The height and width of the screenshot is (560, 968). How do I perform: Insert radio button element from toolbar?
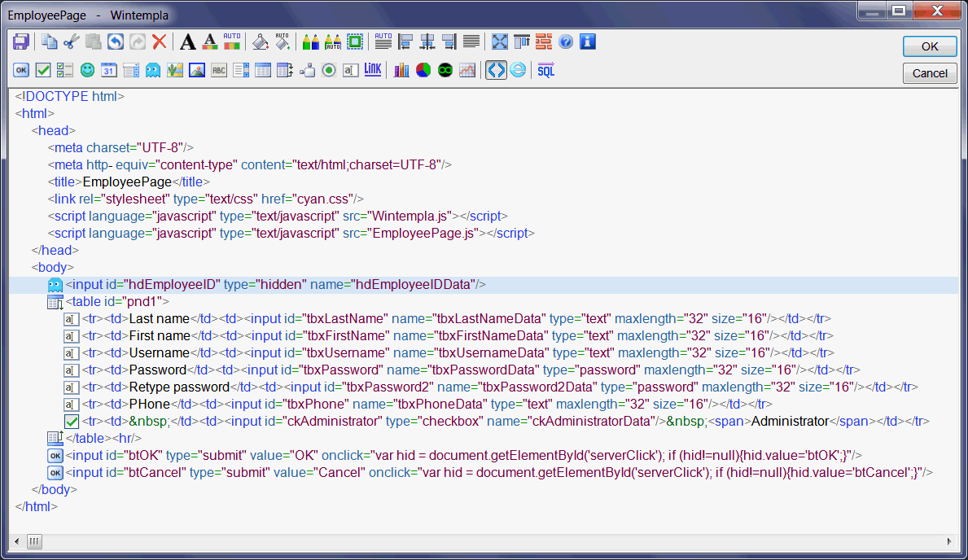tap(329, 70)
